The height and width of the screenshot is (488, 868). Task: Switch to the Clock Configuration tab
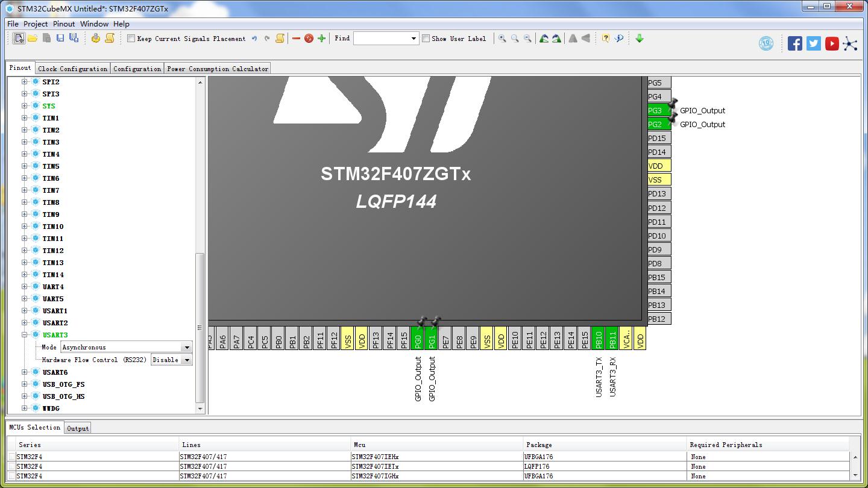[73, 69]
